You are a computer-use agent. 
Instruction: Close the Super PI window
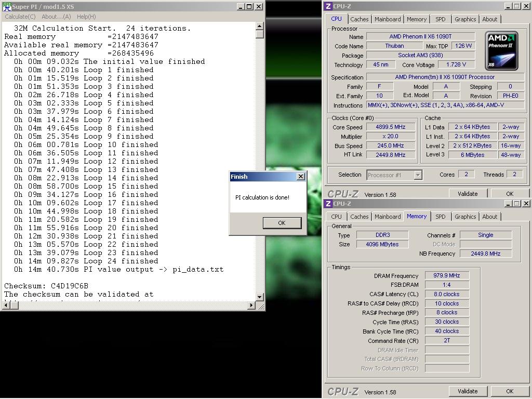click(x=259, y=6)
